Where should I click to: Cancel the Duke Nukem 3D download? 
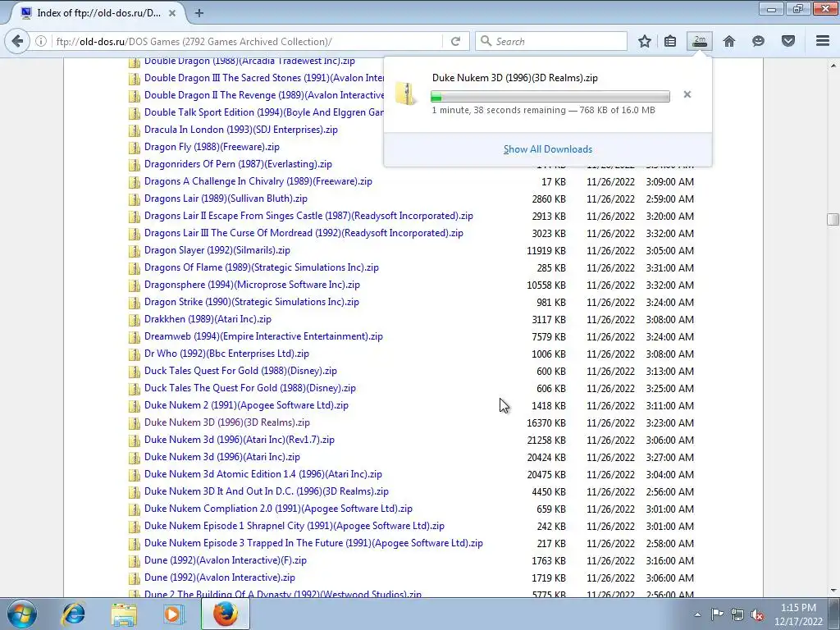pos(687,95)
